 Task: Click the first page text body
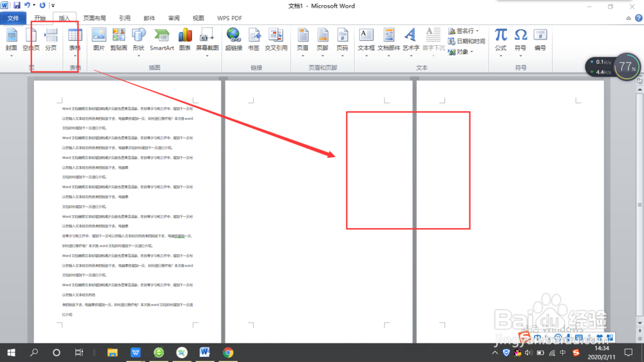(x=128, y=211)
